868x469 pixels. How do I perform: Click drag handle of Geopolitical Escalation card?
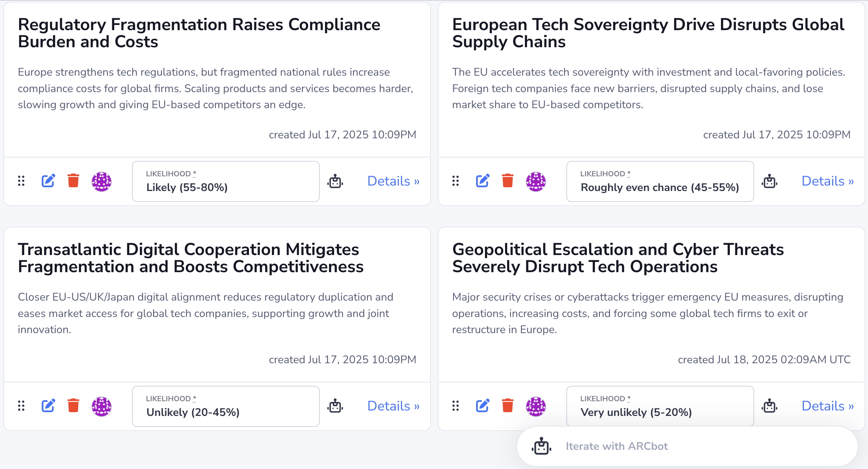click(456, 406)
